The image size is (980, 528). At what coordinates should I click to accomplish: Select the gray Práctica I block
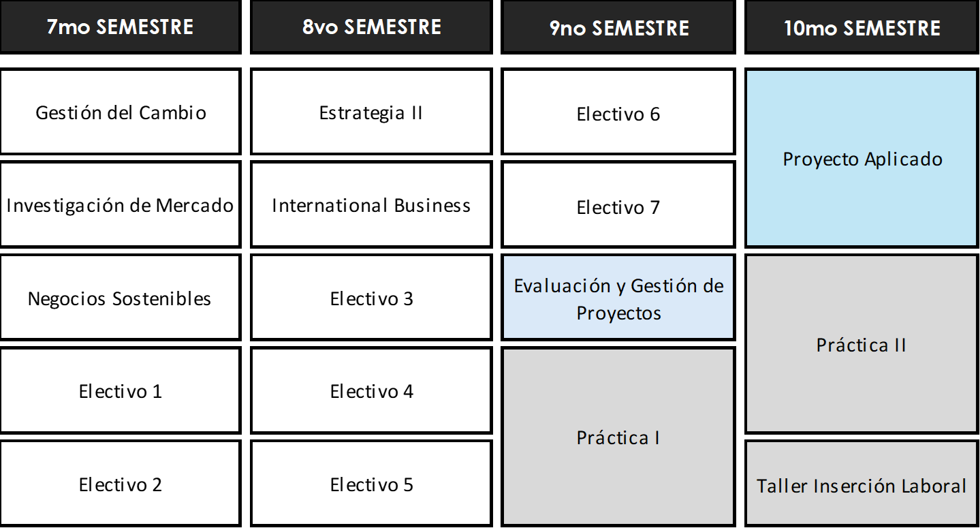click(x=618, y=437)
